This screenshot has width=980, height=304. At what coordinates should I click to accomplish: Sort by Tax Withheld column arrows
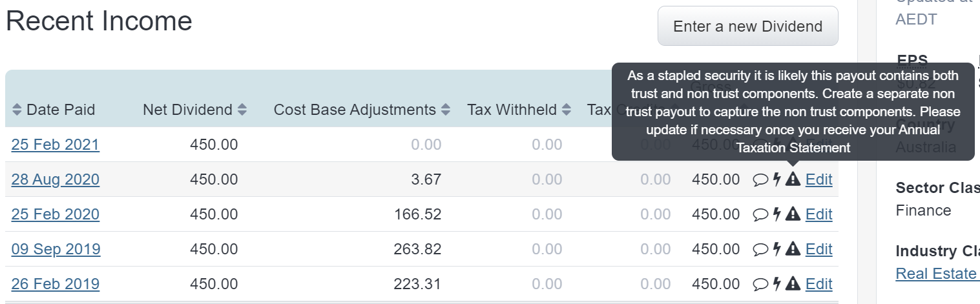coord(567,110)
